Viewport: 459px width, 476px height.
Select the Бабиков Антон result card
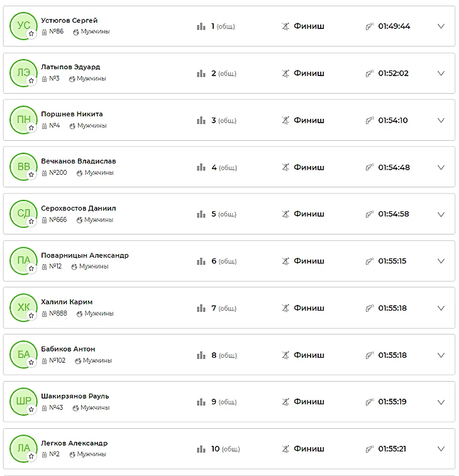coord(229,355)
